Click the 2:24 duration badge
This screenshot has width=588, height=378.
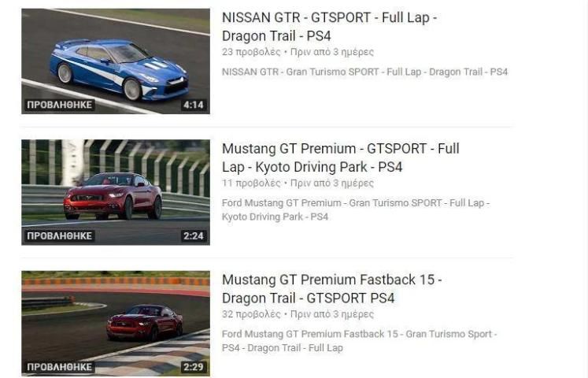[194, 236]
